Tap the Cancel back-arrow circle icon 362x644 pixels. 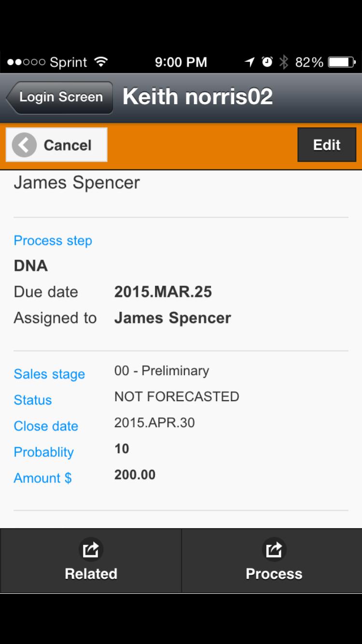tap(24, 145)
